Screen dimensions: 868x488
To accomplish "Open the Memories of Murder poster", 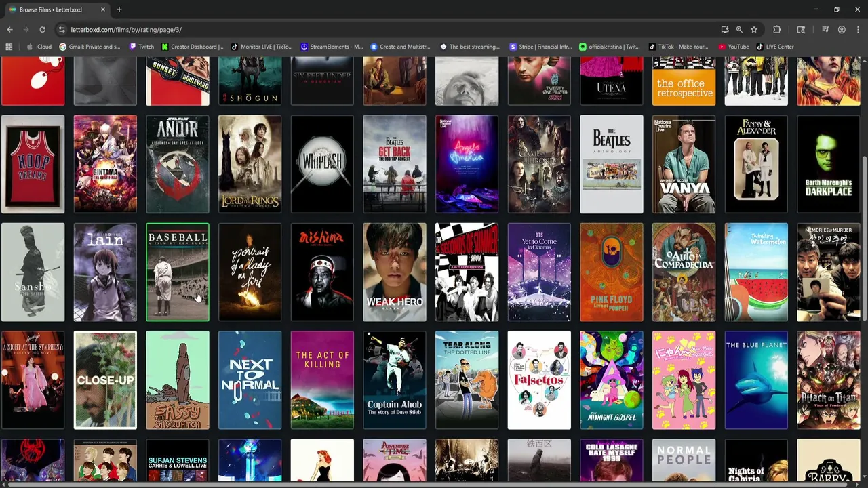I will pos(829,272).
